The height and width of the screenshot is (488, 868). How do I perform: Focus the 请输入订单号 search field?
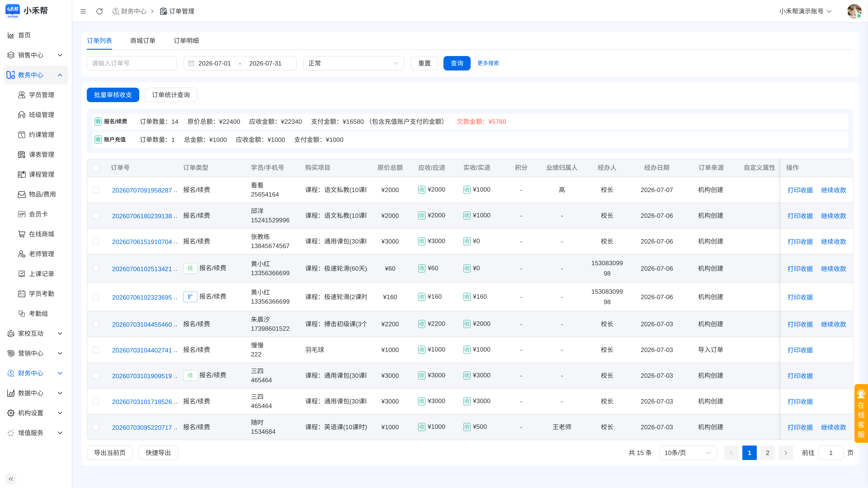tap(132, 63)
